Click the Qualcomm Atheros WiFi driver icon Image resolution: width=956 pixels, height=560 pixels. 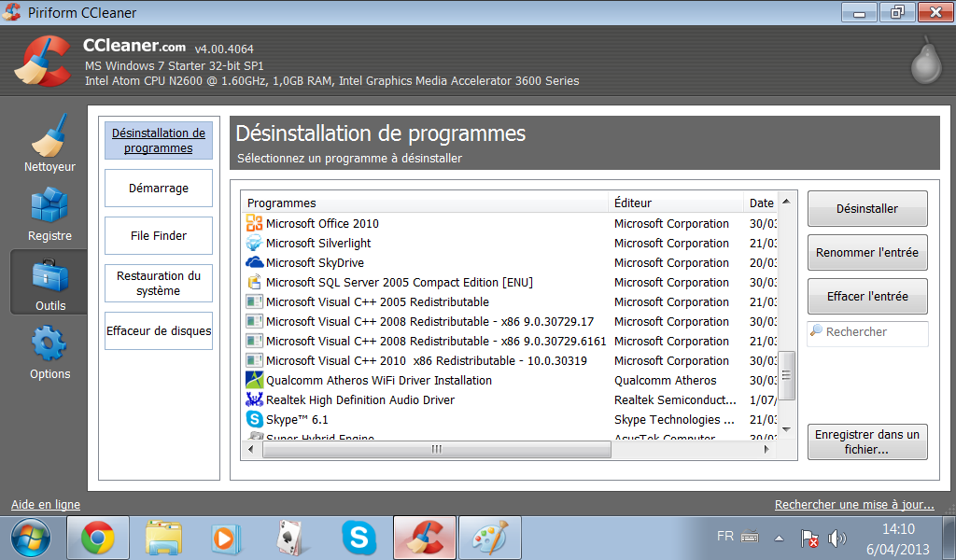254,380
